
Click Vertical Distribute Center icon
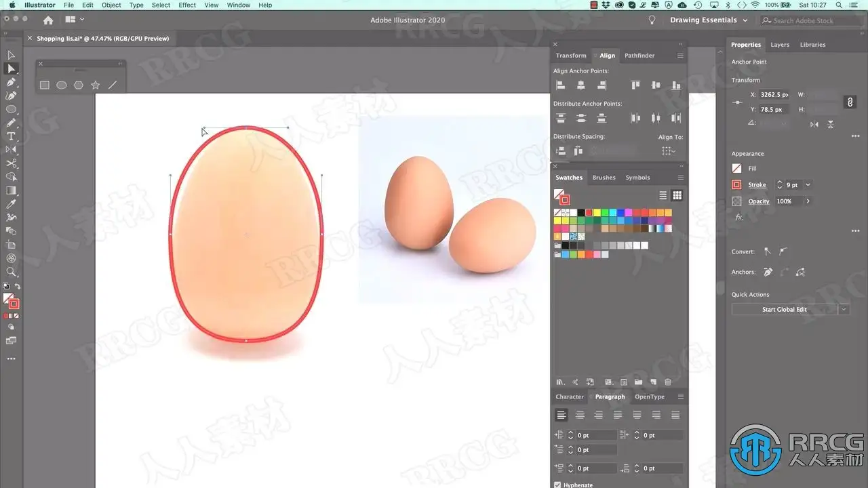[581, 118]
